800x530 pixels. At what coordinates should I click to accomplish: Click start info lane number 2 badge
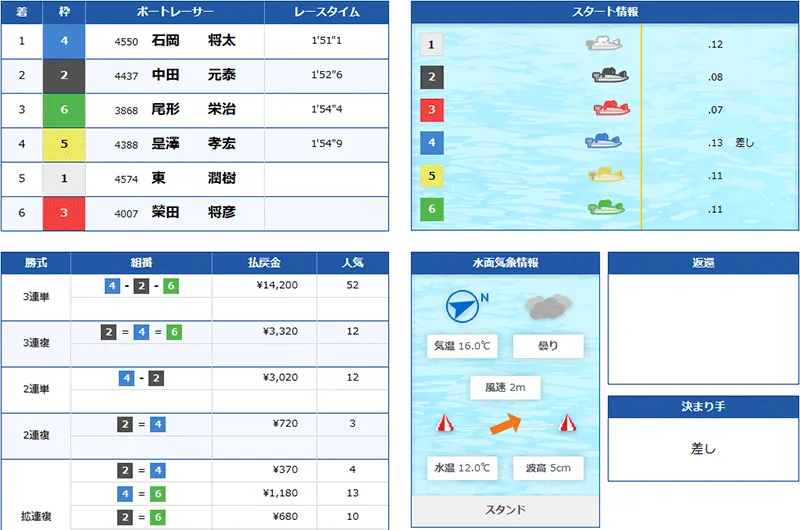432,77
